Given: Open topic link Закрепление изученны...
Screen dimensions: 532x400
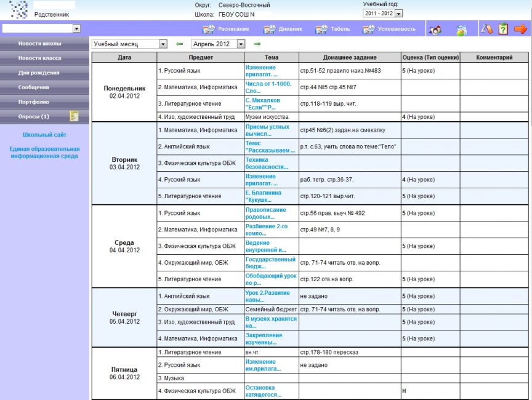Looking at the screenshot, I should point(264,338).
